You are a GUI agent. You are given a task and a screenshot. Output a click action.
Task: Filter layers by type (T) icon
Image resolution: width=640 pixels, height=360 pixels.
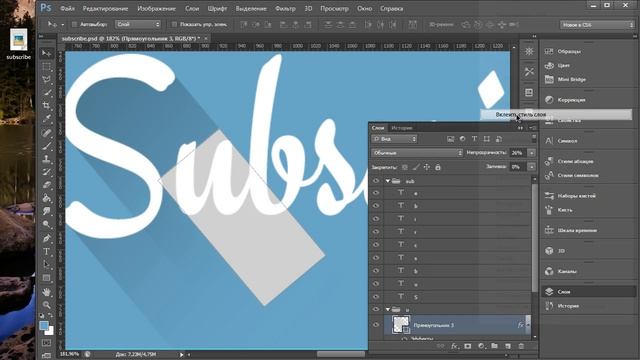tap(474, 139)
